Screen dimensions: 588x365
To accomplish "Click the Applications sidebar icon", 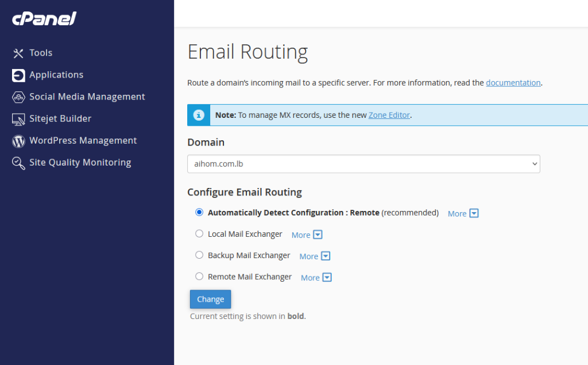I will 18,75.
